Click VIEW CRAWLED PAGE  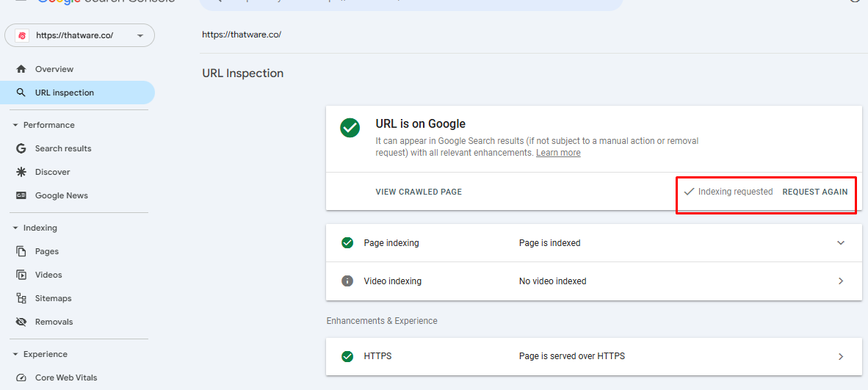(x=419, y=192)
